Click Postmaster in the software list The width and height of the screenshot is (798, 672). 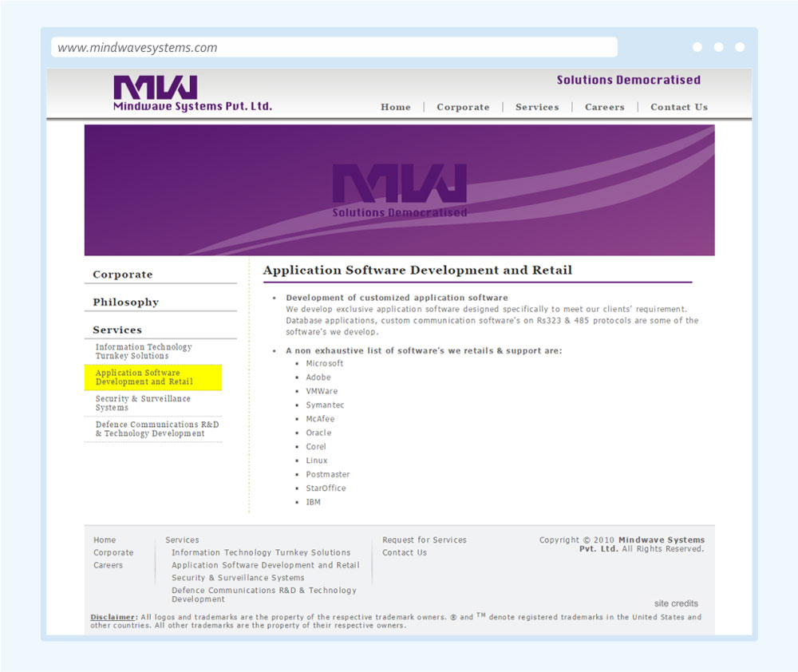click(x=328, y=475)
